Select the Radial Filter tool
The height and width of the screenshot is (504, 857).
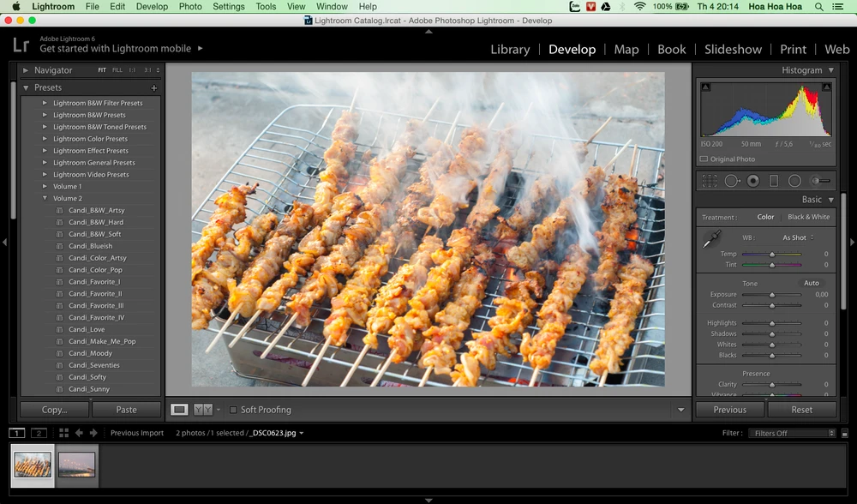coord(794,180)
